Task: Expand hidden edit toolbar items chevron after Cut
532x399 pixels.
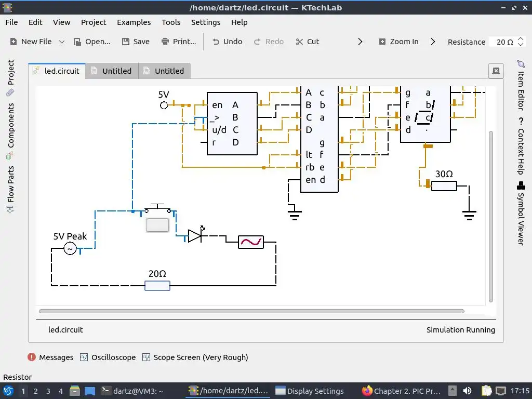Action: 360,42
